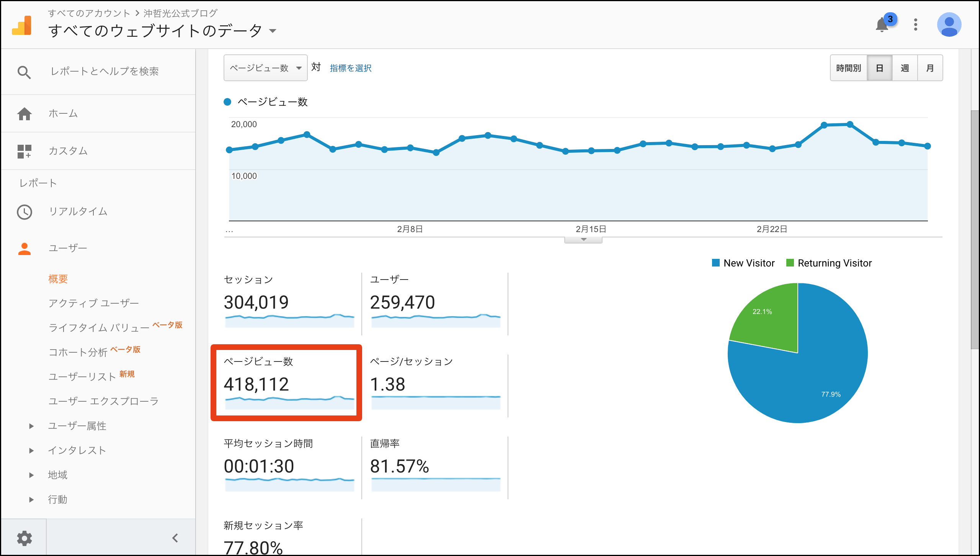Image resolution: width=980 pixels, height=556 pixels.
Task: Click the 指標を選択 link
Action: coord(350,68)
